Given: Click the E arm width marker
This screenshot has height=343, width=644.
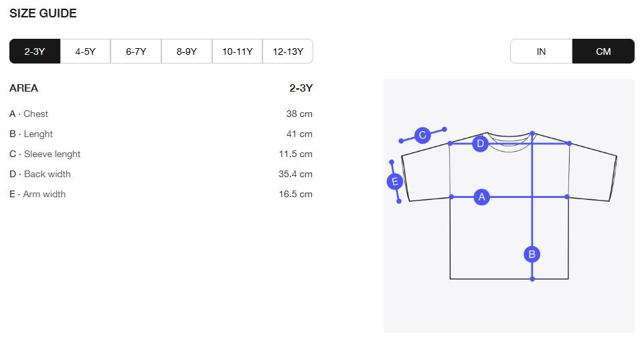Looking at the screenshot, I should click(395, 181).
